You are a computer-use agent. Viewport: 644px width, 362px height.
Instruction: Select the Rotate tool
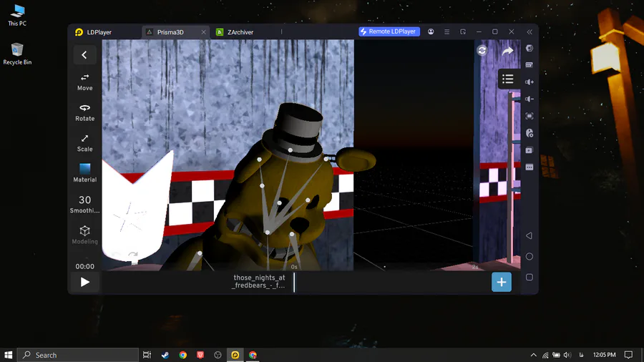[84, 112]
